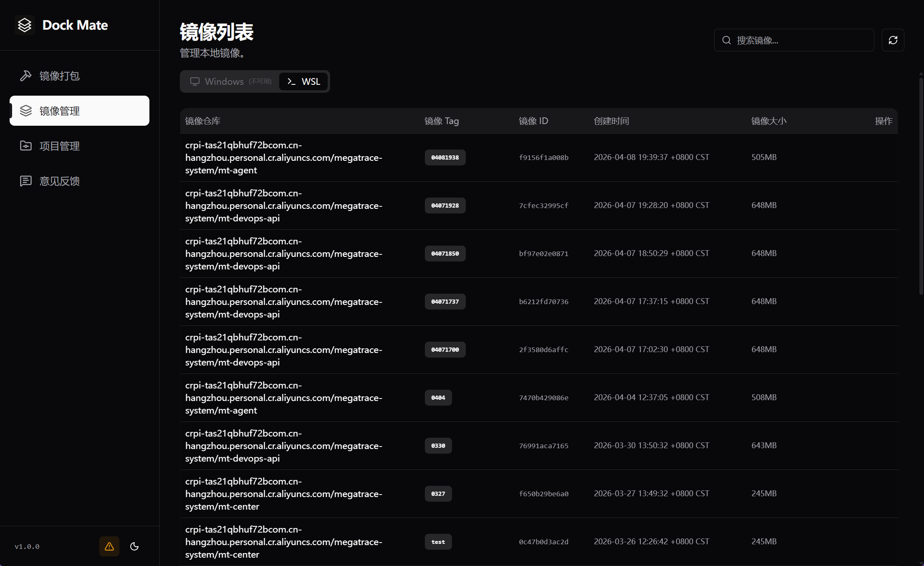Viewport: 924px width, 566px height.
Task: Open 意见反馈 feedback panel
Action: (59, 181)
